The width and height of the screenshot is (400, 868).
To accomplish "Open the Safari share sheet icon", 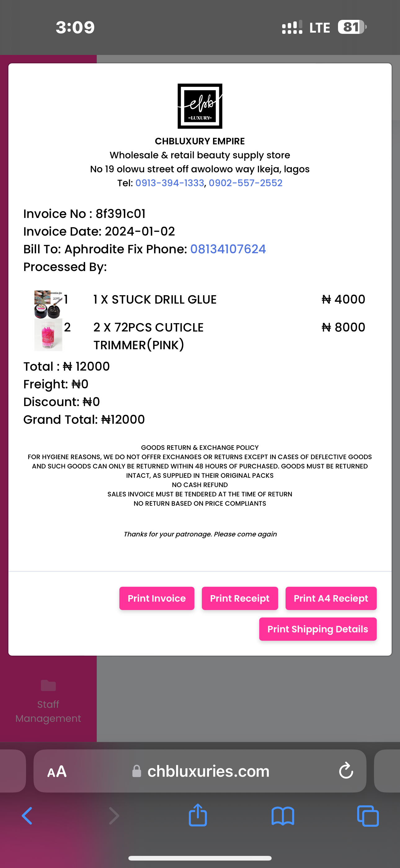I will pos(198,815).
